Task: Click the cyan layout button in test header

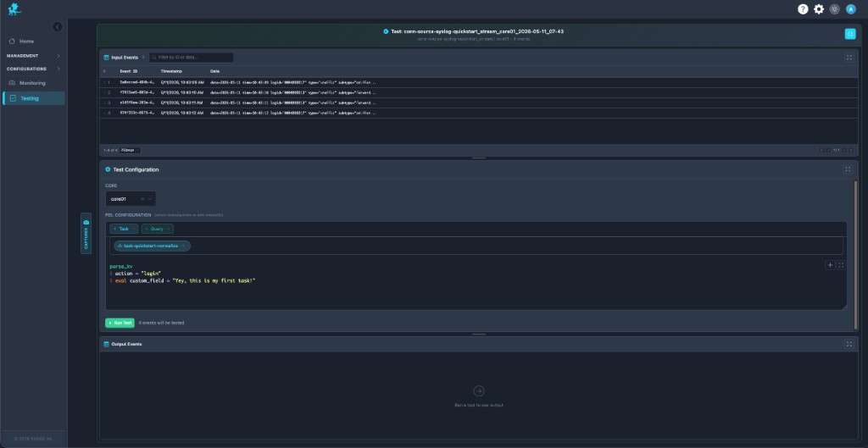Action: tap(849, 34)
